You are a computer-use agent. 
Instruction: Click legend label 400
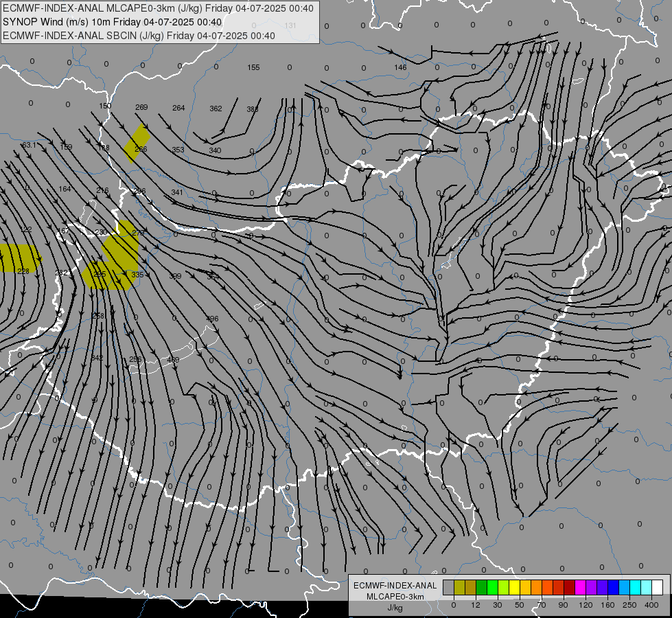coord(651,605)
